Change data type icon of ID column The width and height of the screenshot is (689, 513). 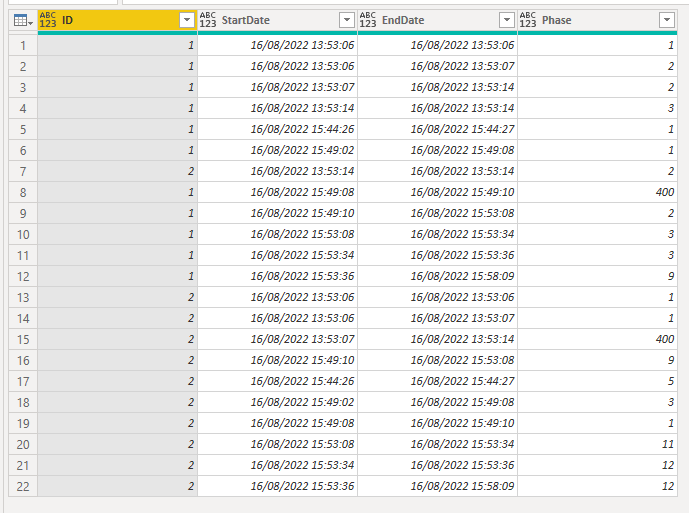[x=48, y=20]
